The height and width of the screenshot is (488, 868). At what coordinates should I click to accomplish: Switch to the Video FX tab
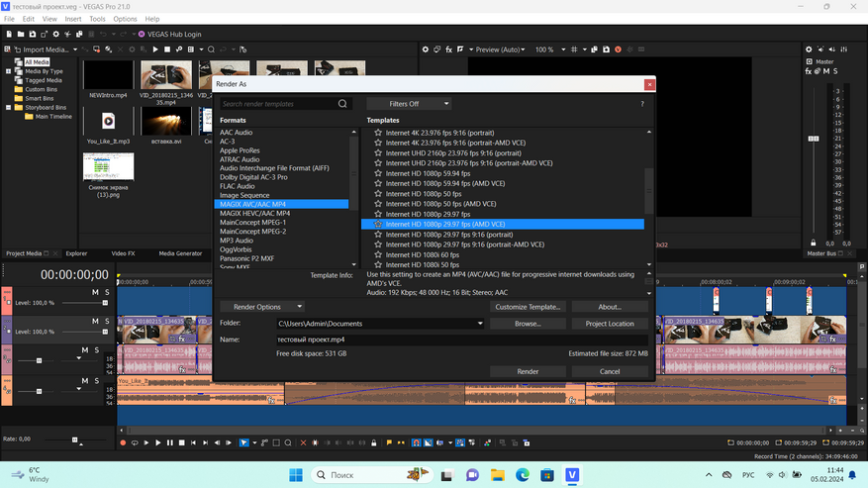tap(124, 253)
